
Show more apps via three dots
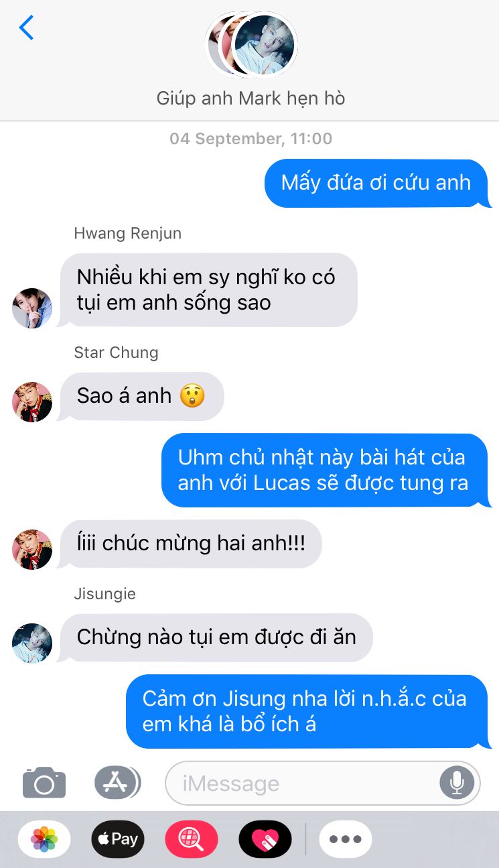346,839
